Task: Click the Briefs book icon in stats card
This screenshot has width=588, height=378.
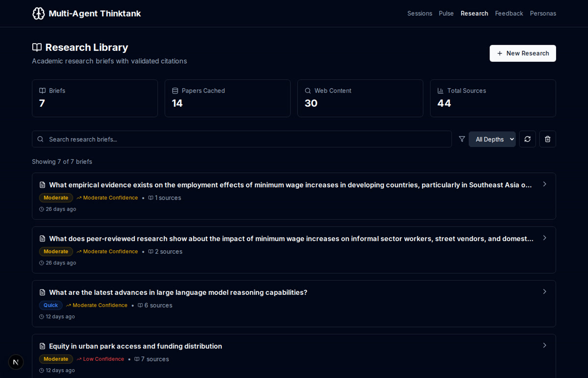Action: click(x=42, y=91)
